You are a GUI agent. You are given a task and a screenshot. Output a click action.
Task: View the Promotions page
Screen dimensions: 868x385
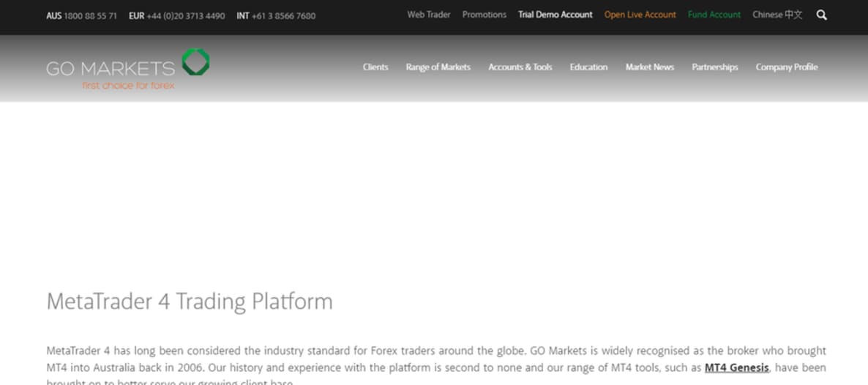point(484,15)
